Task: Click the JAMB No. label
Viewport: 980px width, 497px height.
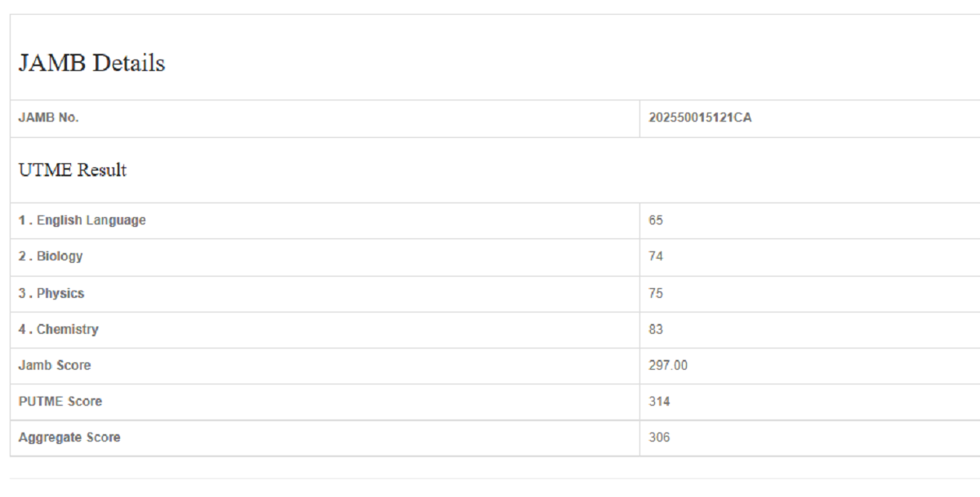Action: click(x=48, y=118)
